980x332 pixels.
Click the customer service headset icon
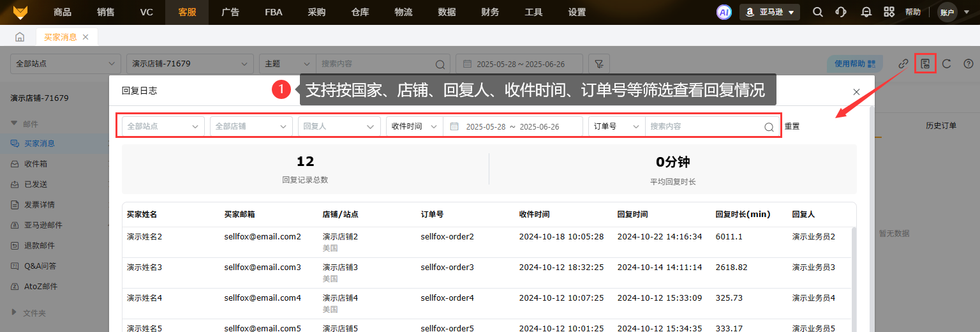841,12
